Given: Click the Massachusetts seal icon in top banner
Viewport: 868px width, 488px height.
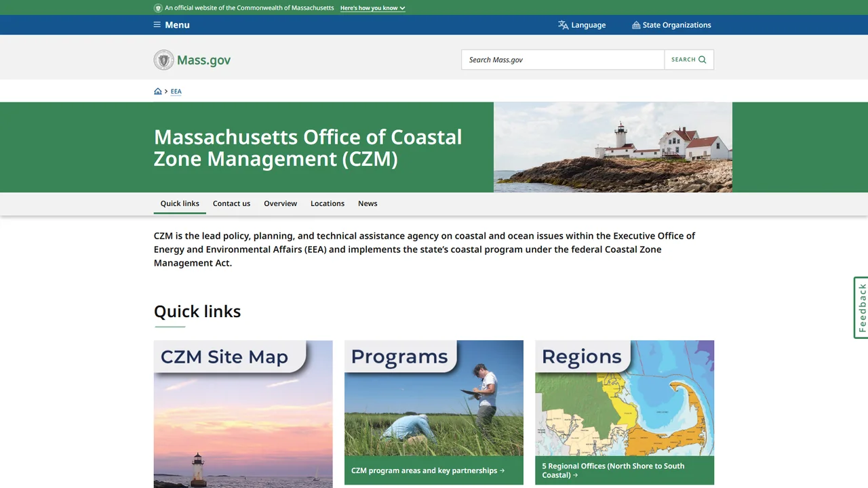Looking at the screenshot, I should [x=158, y=8].
